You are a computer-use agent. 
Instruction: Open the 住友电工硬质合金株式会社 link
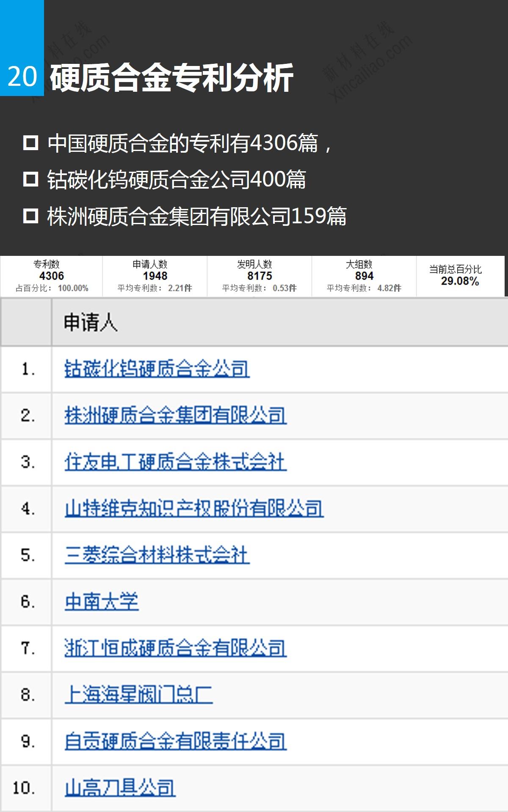coord(175,462)
